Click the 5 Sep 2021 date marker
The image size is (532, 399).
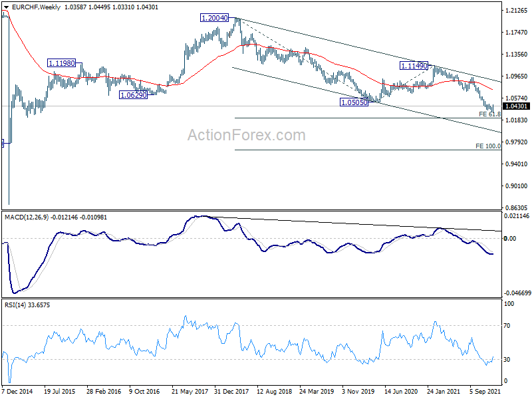click(x=485, y=391)
